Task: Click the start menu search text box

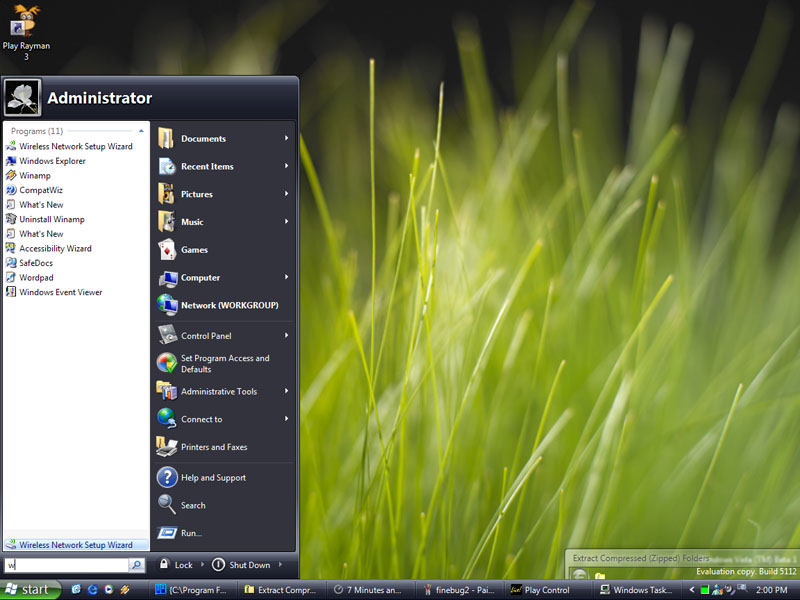Action: coord(66,565)
